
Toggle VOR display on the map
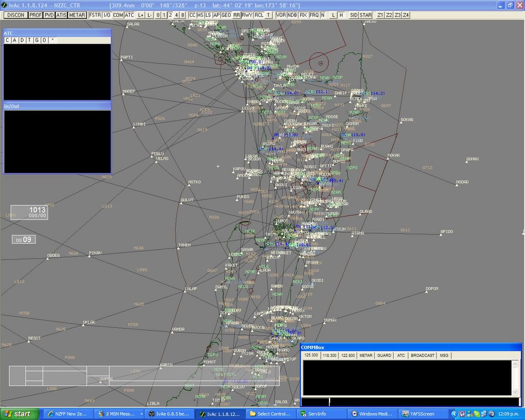click(x=281, y=15)
